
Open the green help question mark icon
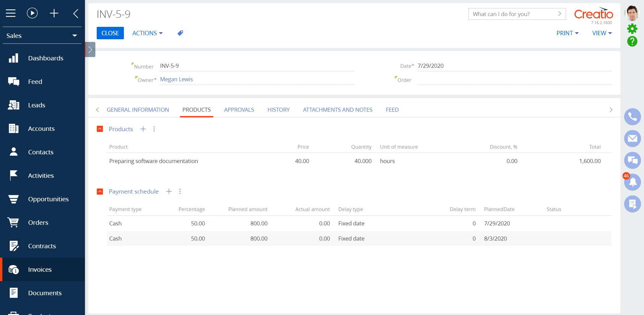tap(632, 41)
